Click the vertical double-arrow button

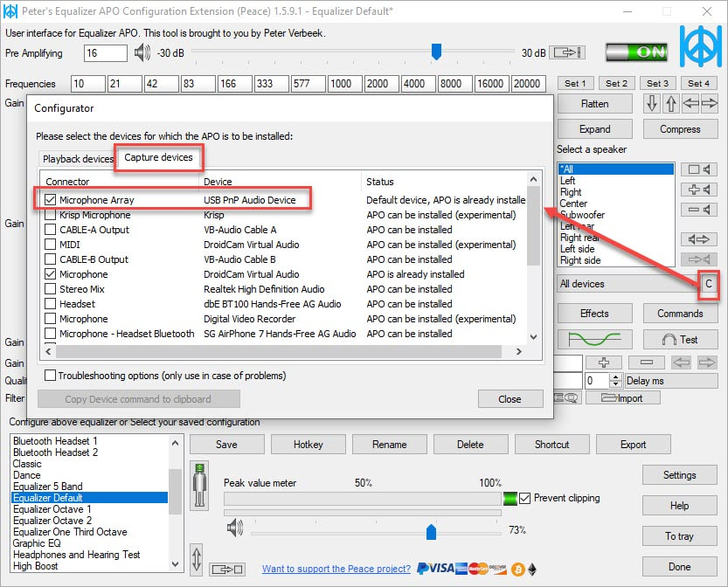[197, 559]
